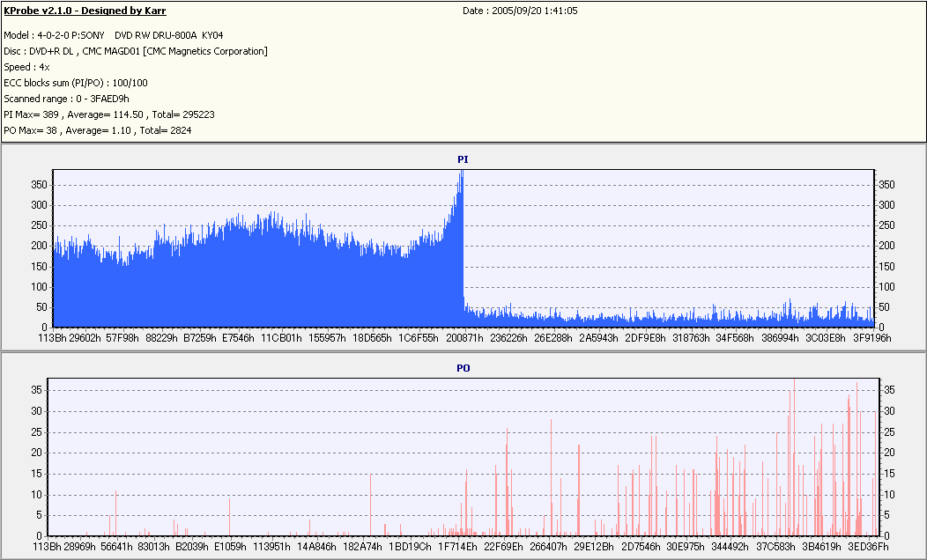Click the PO spike above 182A74h
927x560 pixels.
pyautogui.click(x=371, y=505)
